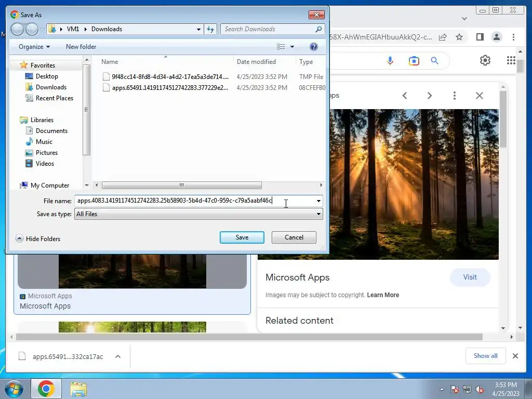Show hidden tray icons arrow
The height and width of the screenshot is (399, 532).
point(442,389)
